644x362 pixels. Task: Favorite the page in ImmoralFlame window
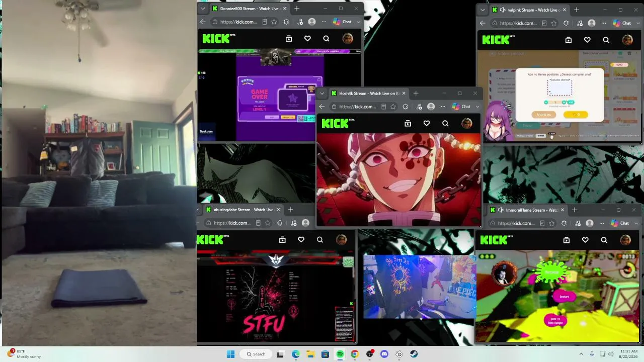point(552,223)
